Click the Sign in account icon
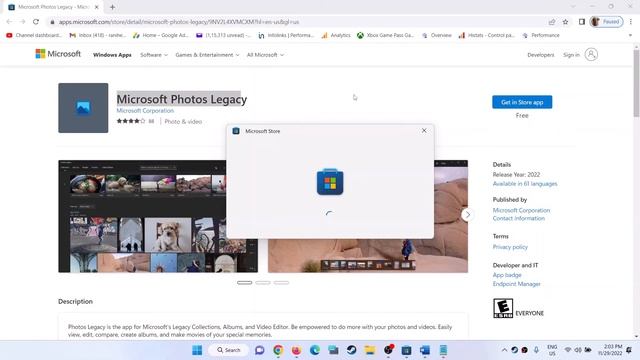The image size is (640, 360). pos(591,54)
